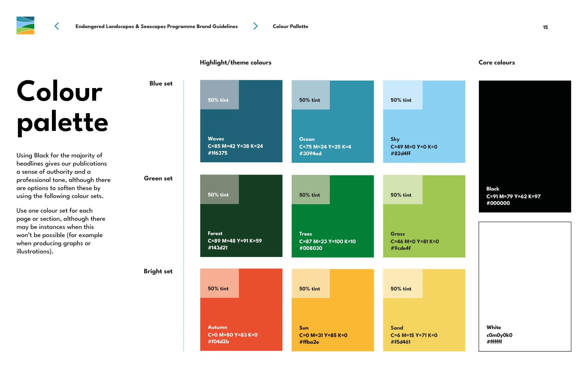Click the hex code #ffba2e
Image resolution: width=588 pixels, height=368 pixels.
[x=309, y=342]
